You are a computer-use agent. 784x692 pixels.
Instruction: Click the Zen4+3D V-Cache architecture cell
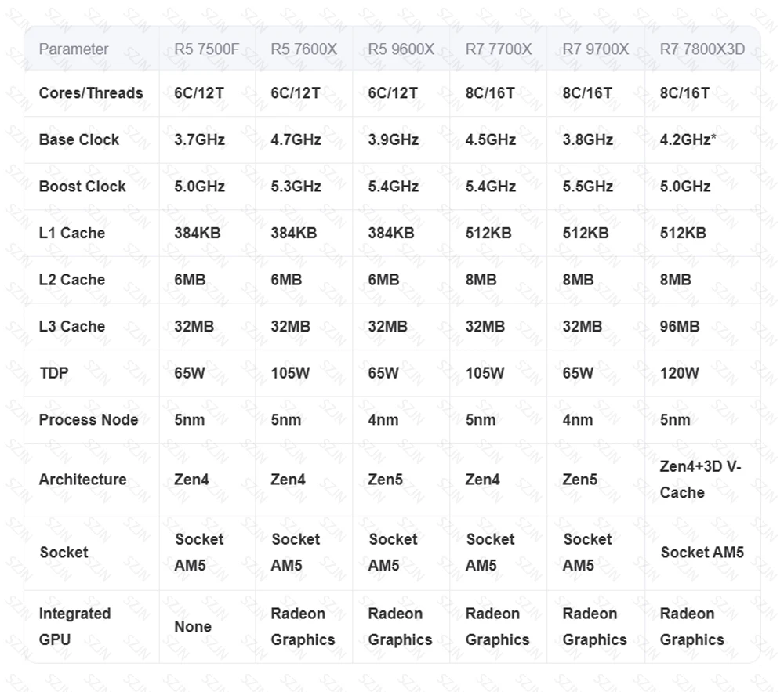(700, 480)
